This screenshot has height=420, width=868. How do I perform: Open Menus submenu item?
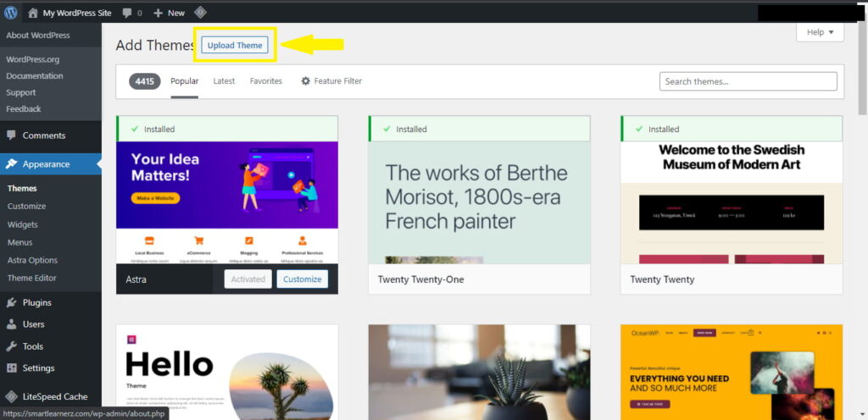tap(20, 242)
